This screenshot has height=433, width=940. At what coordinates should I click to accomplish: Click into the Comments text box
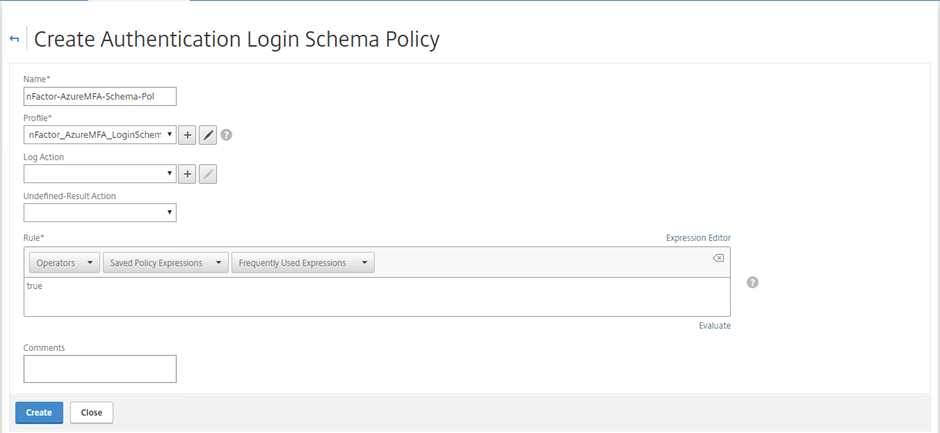(x=100, y=369)
